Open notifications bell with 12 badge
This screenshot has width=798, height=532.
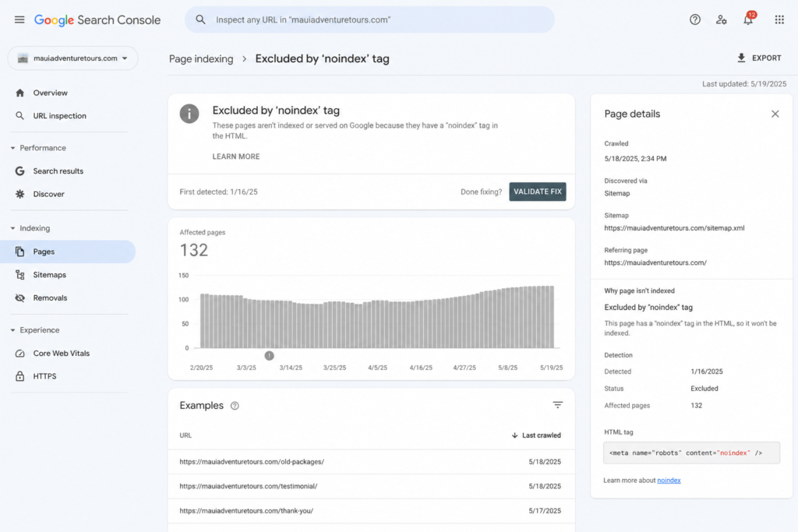point(748,19)
